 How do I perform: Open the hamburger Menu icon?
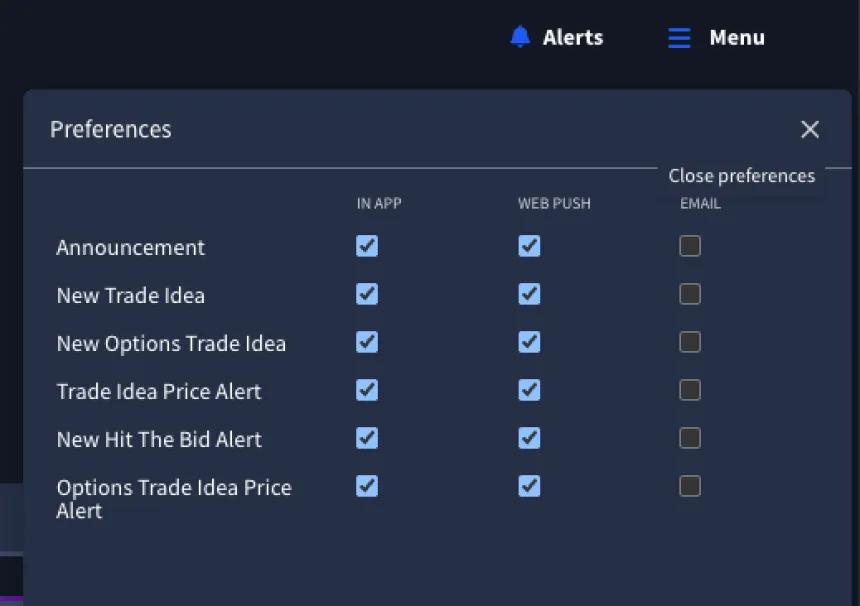coord(679,38)
